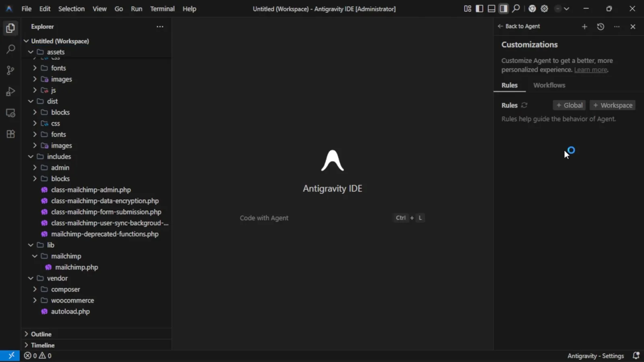This screenshot has height=362, width=644.
Task: Follow the Learn more link
Action: coord(590,70)
